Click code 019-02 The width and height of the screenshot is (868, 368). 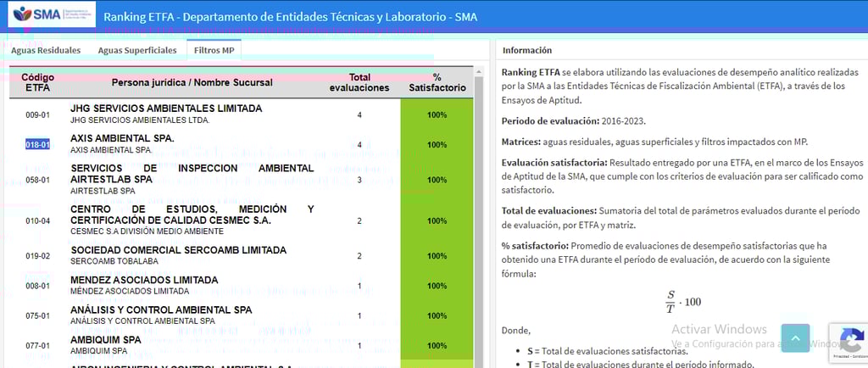tap(37, 256)
